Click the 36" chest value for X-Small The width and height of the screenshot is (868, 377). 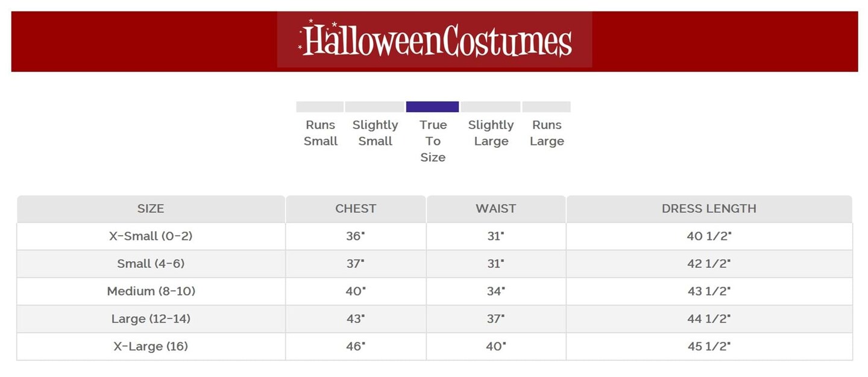point(356,236)
